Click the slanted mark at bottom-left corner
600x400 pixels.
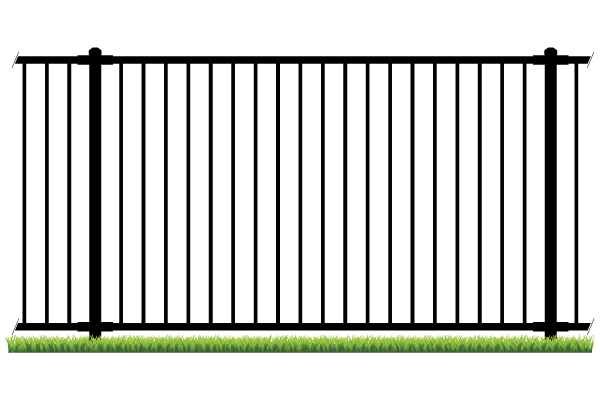pos(15,326)
